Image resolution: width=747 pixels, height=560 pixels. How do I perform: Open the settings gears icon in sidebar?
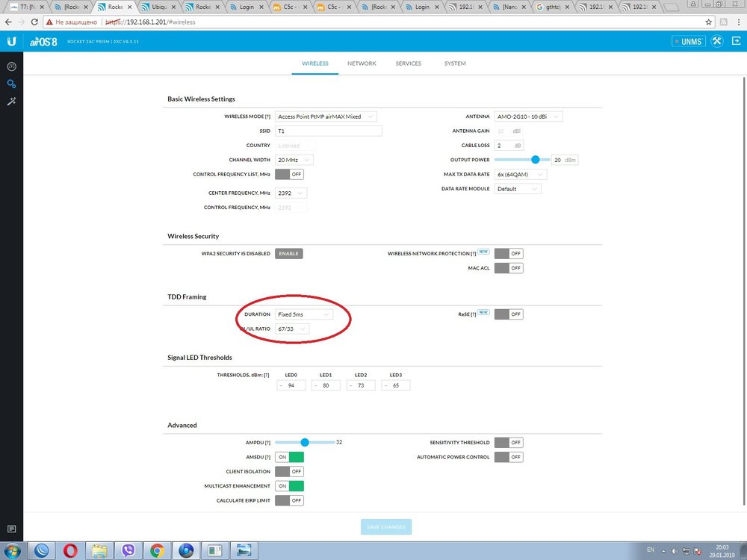click(x=11, y=84)
